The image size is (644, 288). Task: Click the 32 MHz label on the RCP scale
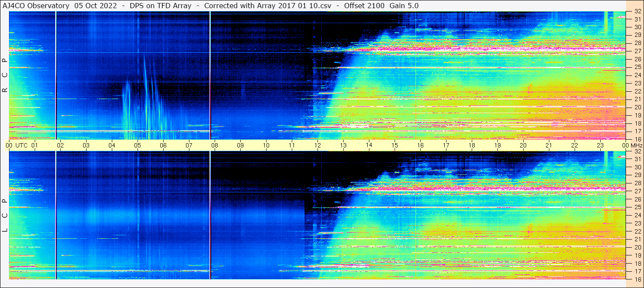point(637,12)
